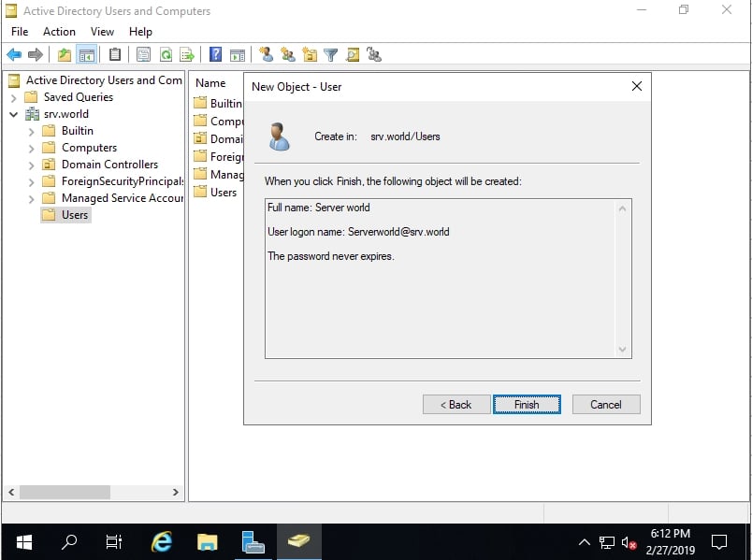Expand the Computers tree node
The height and width of the screenshot is (560, 752).
tap(31, 148)
